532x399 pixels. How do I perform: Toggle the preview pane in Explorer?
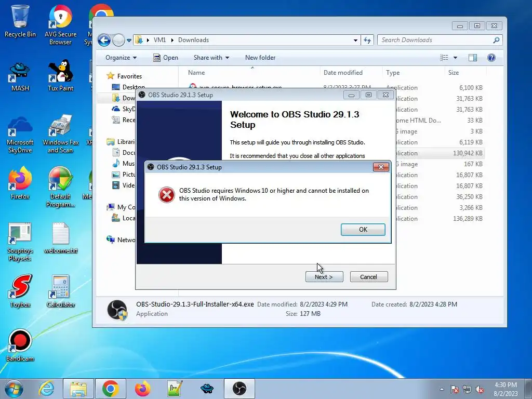click(473, 58)
